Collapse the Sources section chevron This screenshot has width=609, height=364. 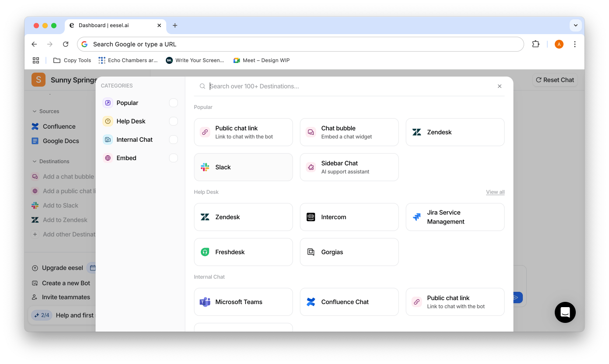click(x=35, y=112)
